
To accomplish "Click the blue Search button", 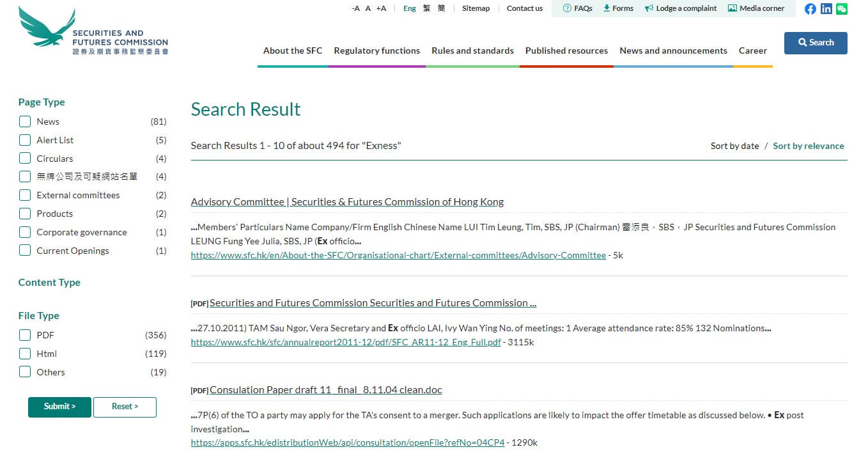I will [x=816, y=43].
